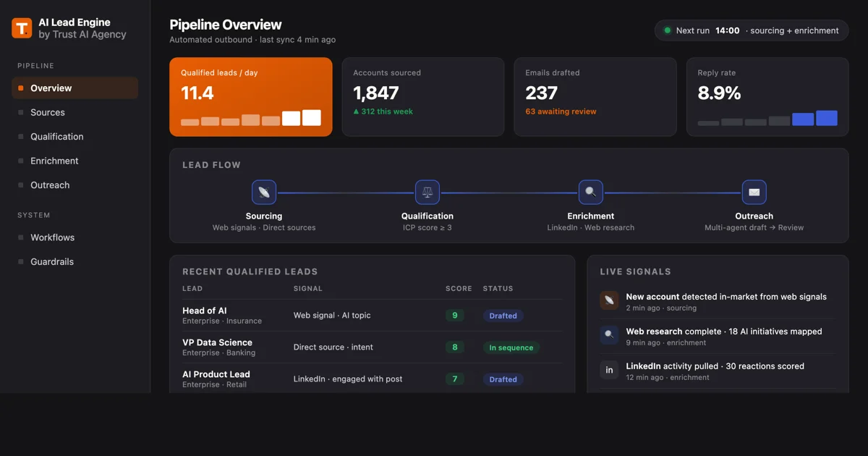The width and height of the screenshot is (868, 456).
Task: Click 'Multi-agent draft → Review' text
Action: 754,228
